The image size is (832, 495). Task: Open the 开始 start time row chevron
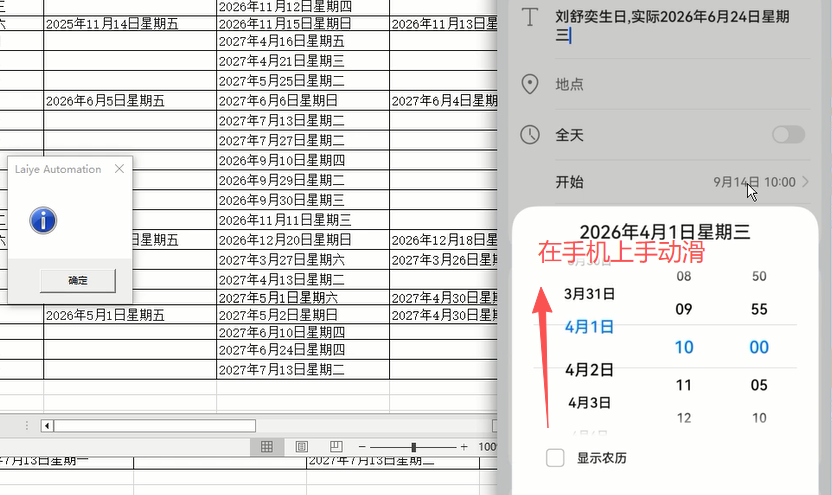[805, 182]
